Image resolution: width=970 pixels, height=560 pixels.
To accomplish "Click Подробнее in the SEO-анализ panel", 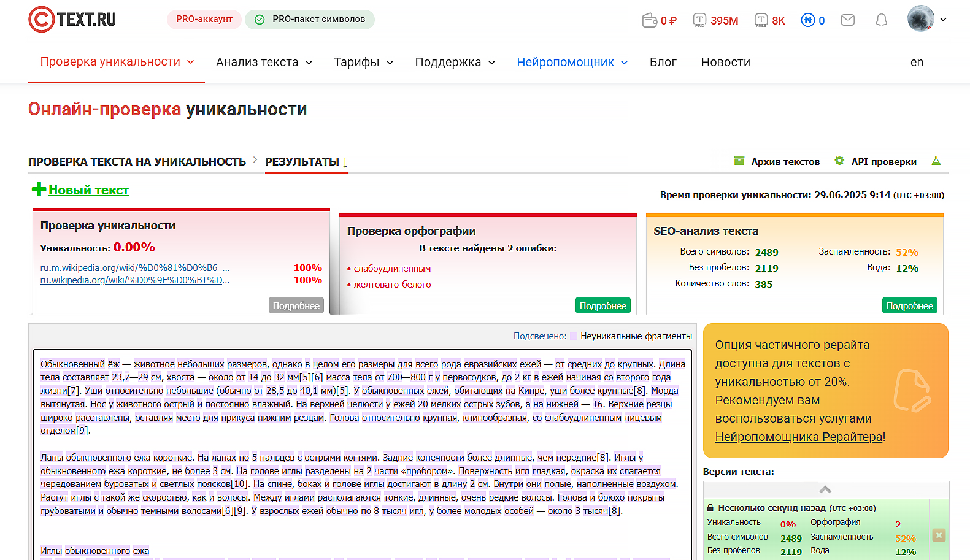I will tap(909, 305).
